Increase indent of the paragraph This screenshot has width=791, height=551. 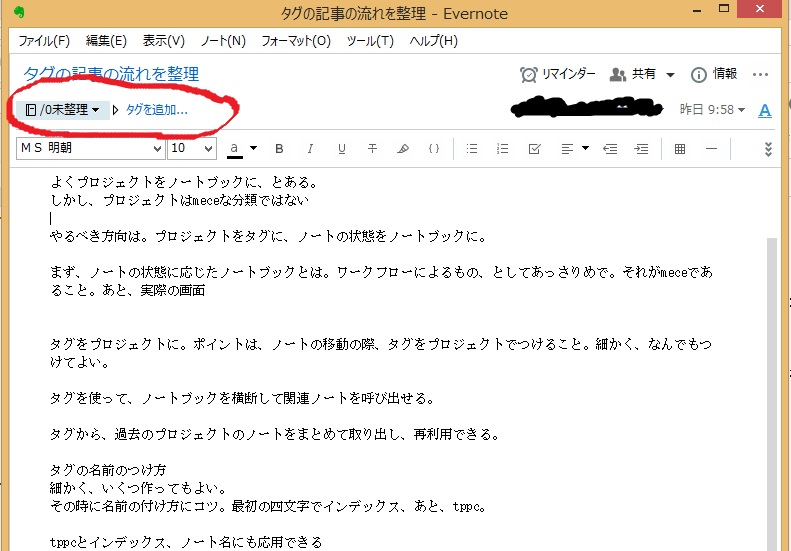[641, 149]
